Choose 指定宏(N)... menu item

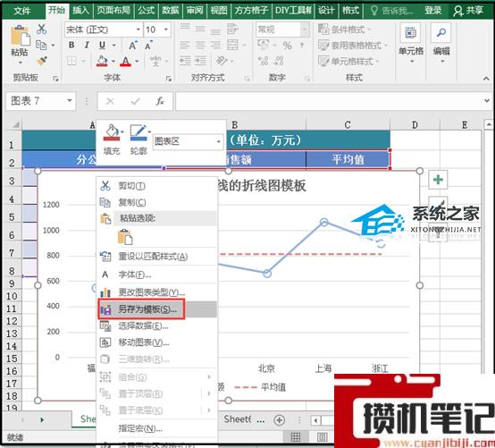coord(157,428)
